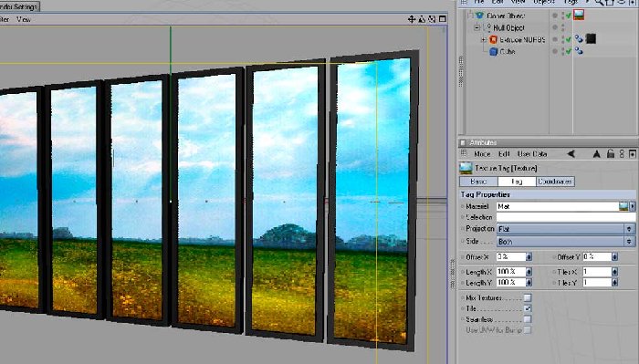Disable Cube green checkmark
Viewport: 639px width, 364px height.
568,51
